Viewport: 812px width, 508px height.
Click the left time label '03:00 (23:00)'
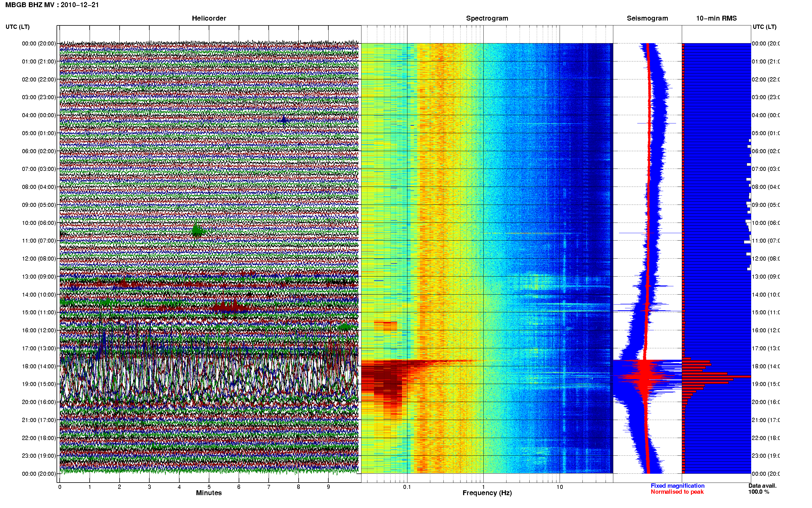[x=39, y=97]
